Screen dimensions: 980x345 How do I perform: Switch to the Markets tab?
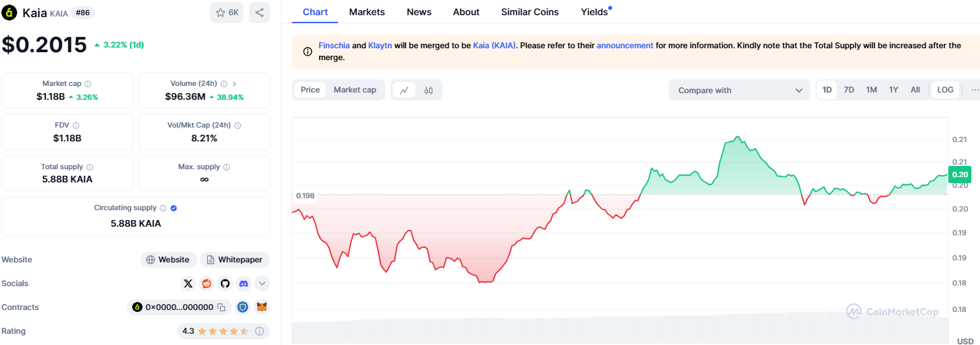pyautogui.click(x=367, y=12)
